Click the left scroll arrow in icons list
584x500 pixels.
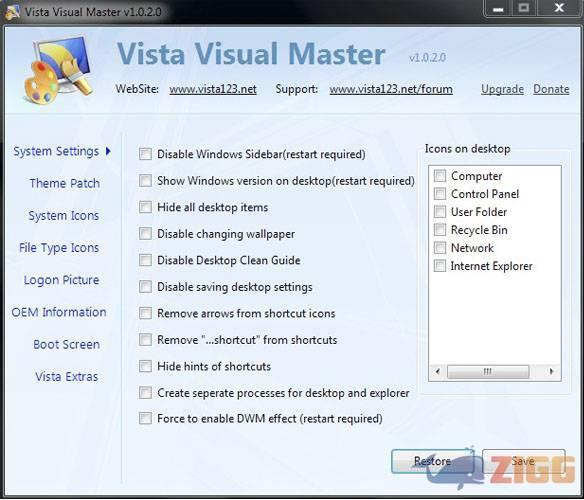click(x=438, y=371)
